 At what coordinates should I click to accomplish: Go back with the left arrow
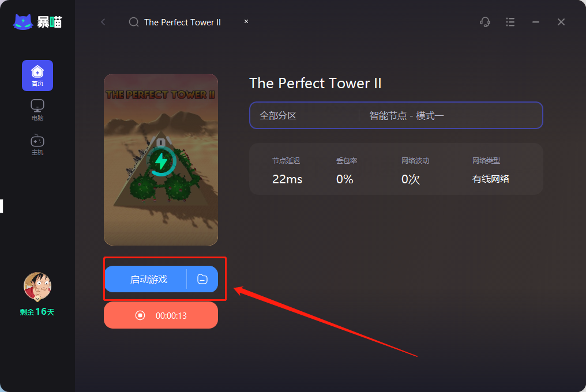click(103, 22)
